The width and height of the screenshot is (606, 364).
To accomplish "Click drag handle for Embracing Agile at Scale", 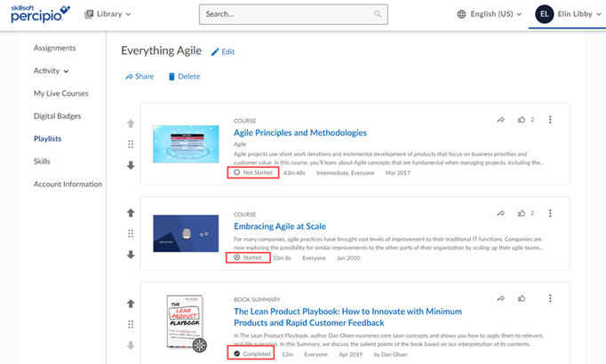I will coord(131,233).
